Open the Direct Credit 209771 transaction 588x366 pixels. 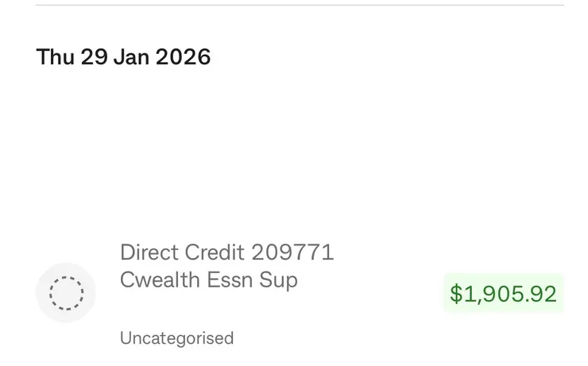coord(226,252)
